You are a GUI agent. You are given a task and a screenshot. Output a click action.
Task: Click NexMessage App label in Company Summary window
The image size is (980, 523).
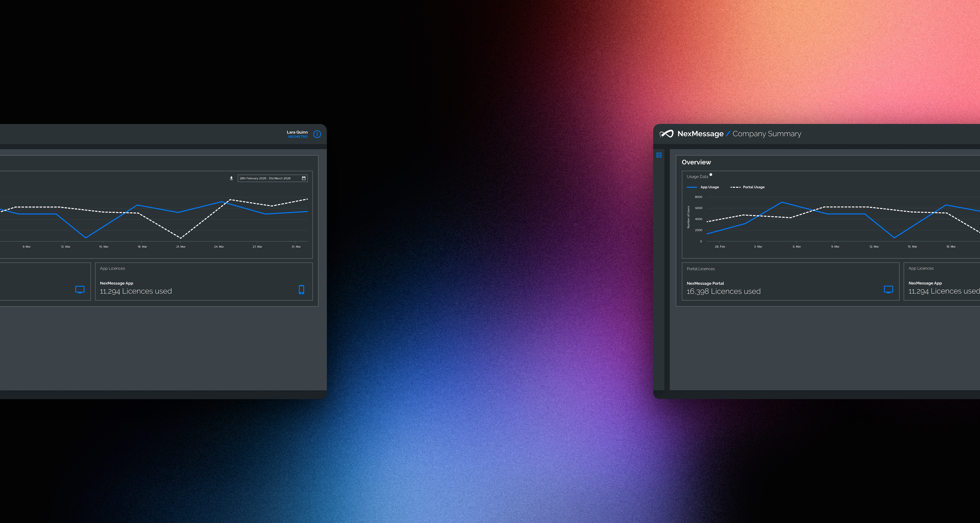[925, 283]
